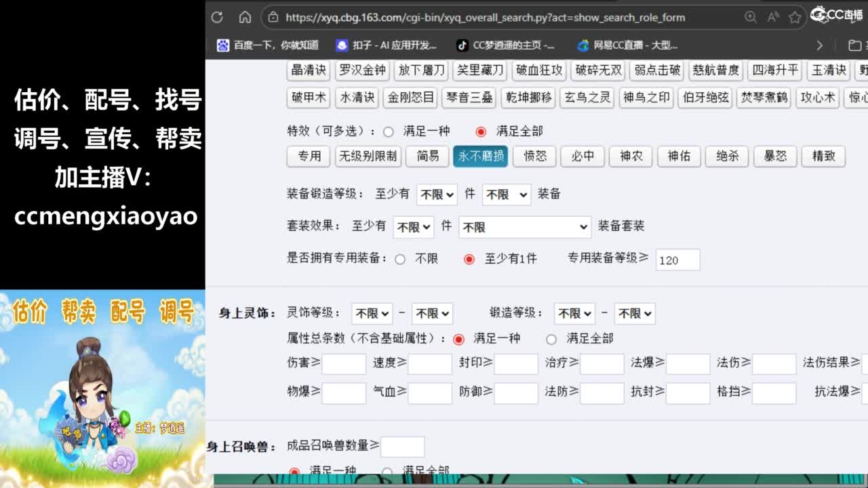Toggle the 永不磨损 special effect filter
Screen dimensions: 868x488
[x=480, y=157]
